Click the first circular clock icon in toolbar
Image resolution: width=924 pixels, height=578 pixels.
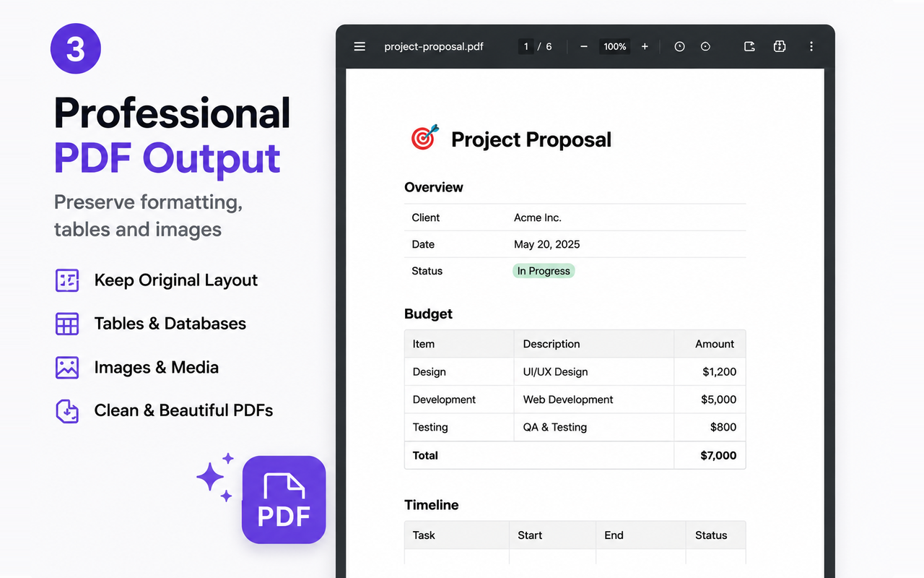tap(679, 46)
